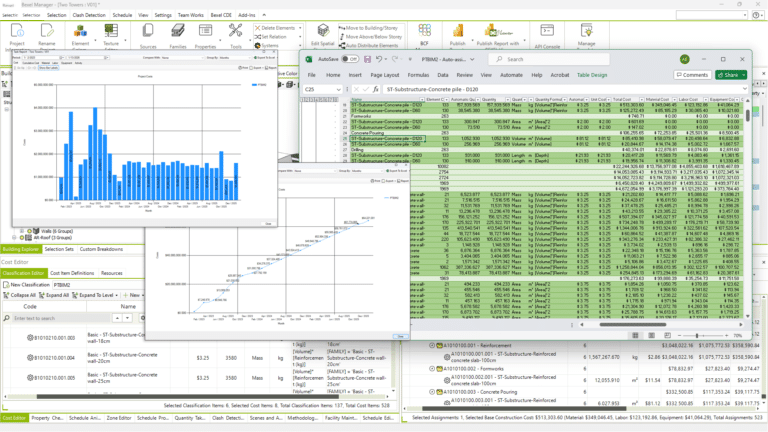Click the Excel redo arrow
The height and width of the screenshot is (432, 768).
pos(394,59)
